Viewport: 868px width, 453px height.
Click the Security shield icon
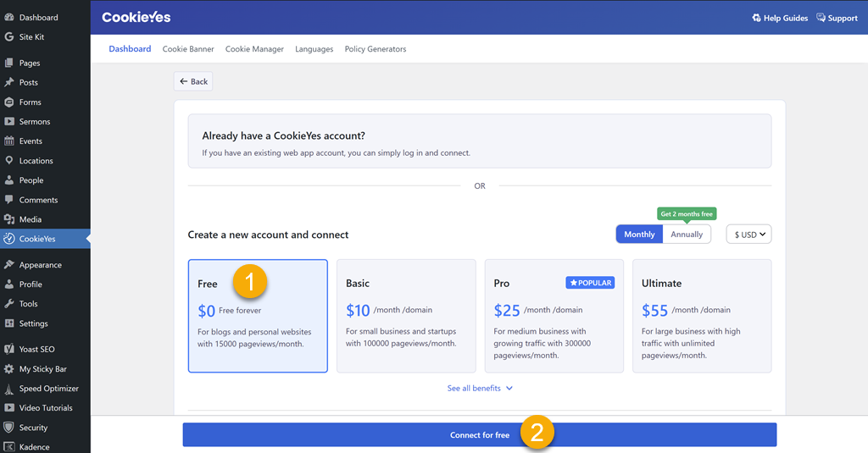(8, 427)
